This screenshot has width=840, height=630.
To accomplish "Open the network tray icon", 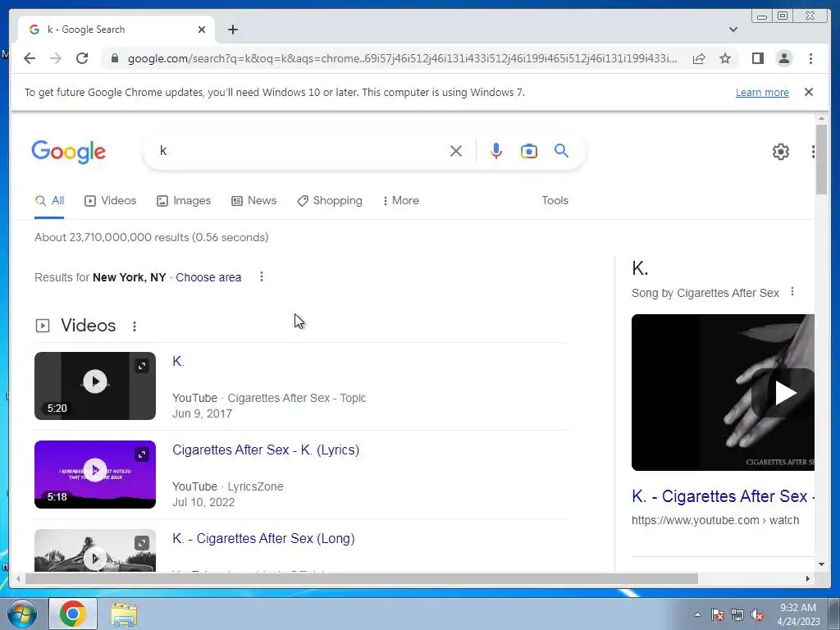I will 737,614.
